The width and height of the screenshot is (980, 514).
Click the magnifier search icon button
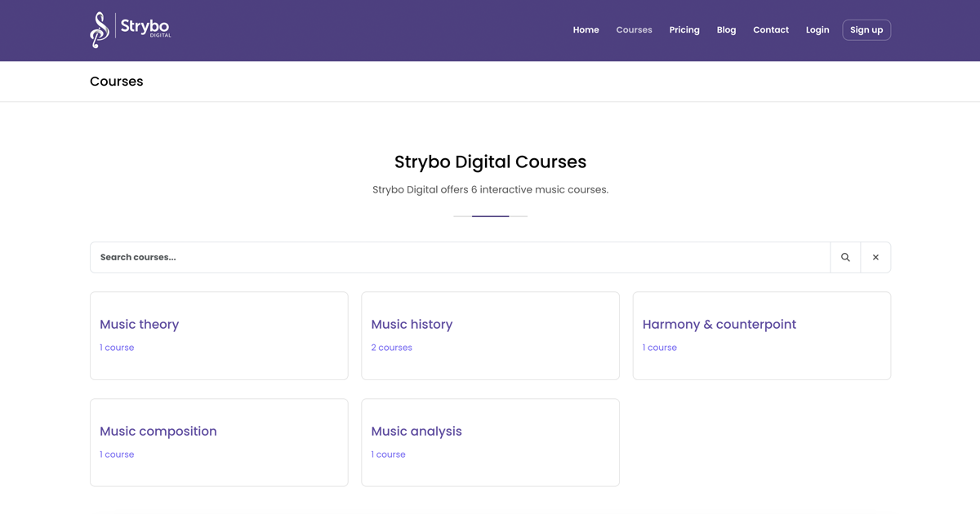pos(845,257)
